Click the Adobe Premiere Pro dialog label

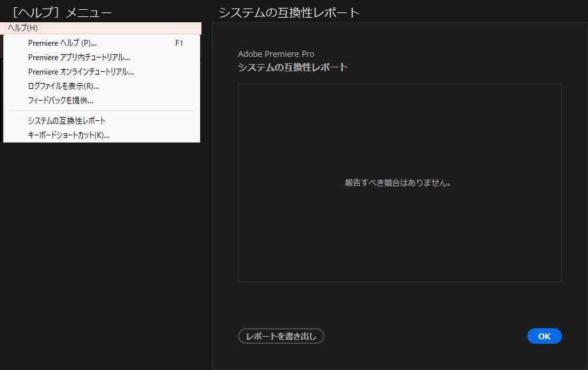tap(276, 54)
